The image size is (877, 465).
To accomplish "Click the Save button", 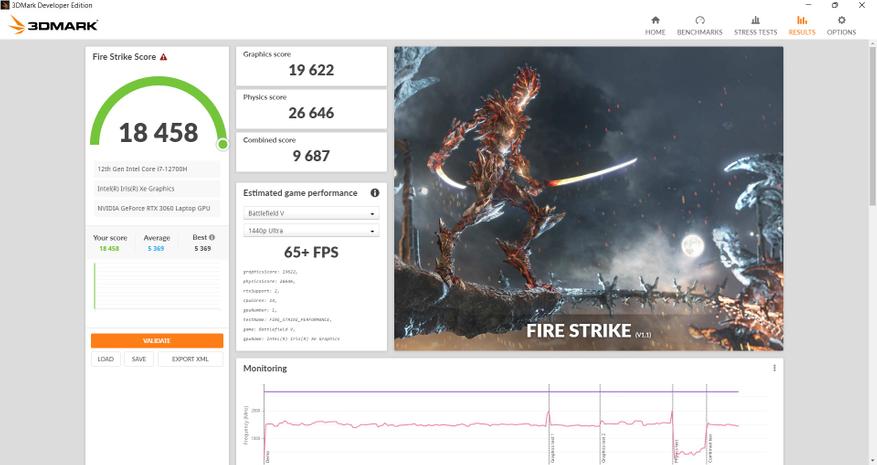I will coord(139,359).
